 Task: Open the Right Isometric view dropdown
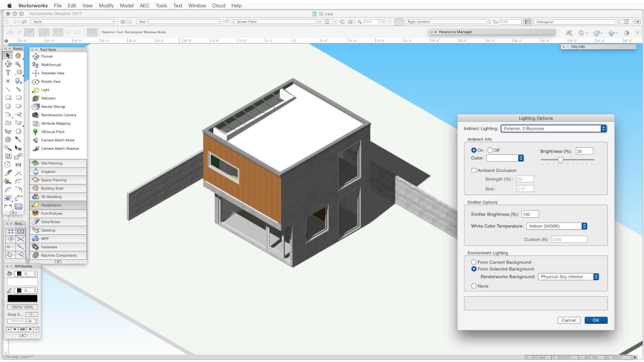point(447,22)
